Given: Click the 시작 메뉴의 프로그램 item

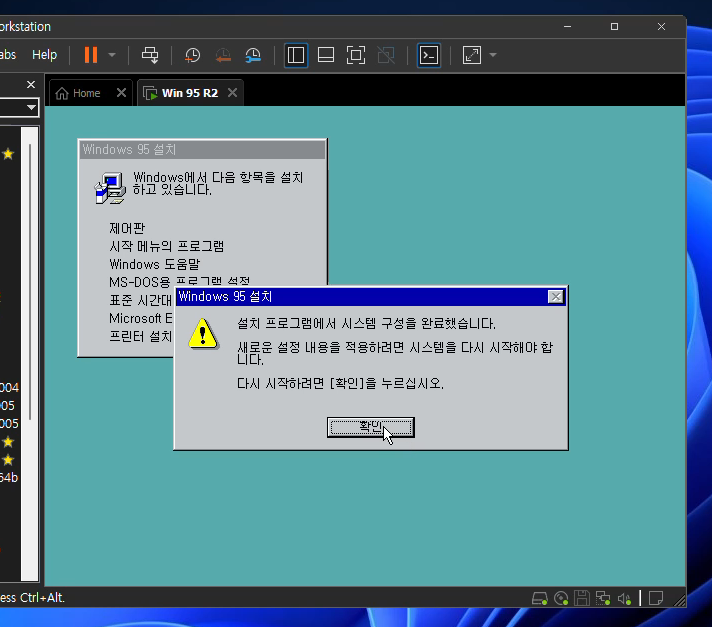Looking at the screenshot, I should click(166, 246).
